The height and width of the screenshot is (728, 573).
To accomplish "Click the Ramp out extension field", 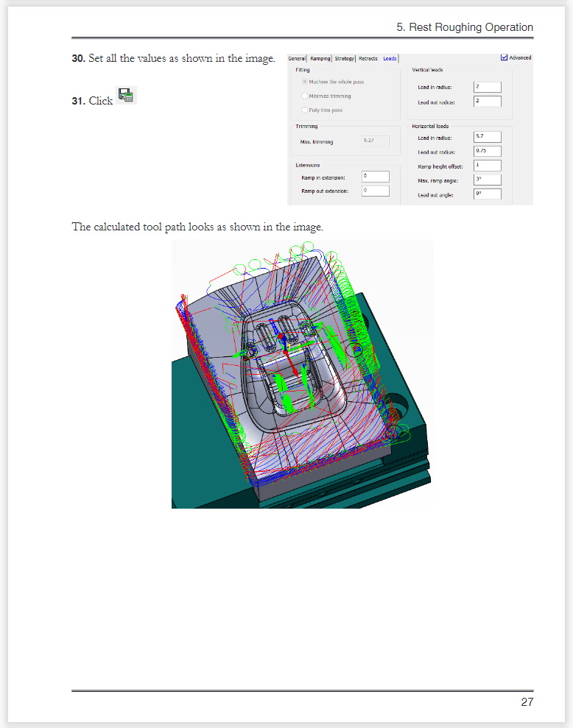I will tap(375, 191).
